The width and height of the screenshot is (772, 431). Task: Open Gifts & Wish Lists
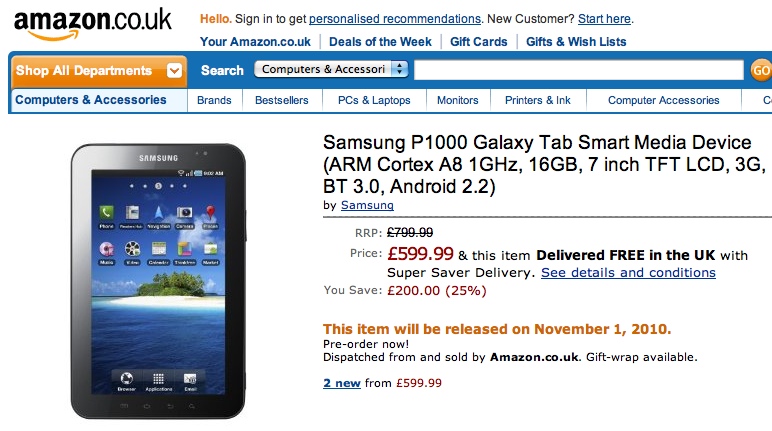click(x=576, y=41)
